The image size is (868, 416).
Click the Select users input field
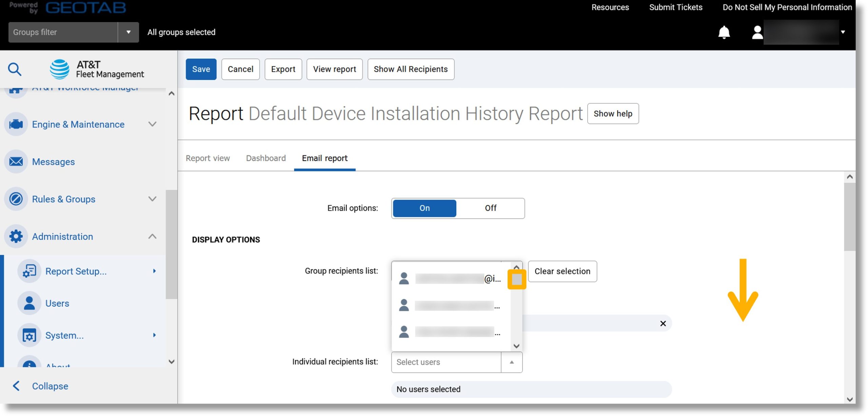click(x=446, y=362)
